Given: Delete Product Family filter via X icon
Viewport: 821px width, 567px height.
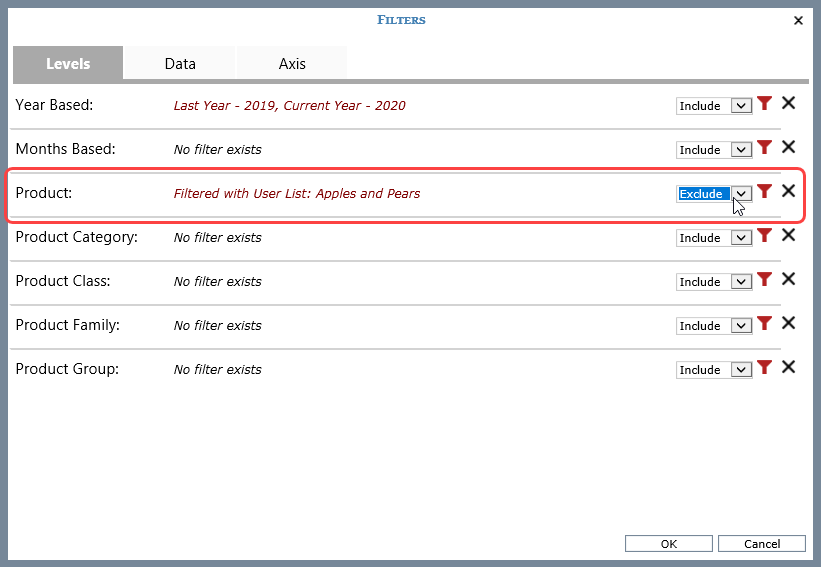Looking at the screenshot, I should [x=788, y=324].
